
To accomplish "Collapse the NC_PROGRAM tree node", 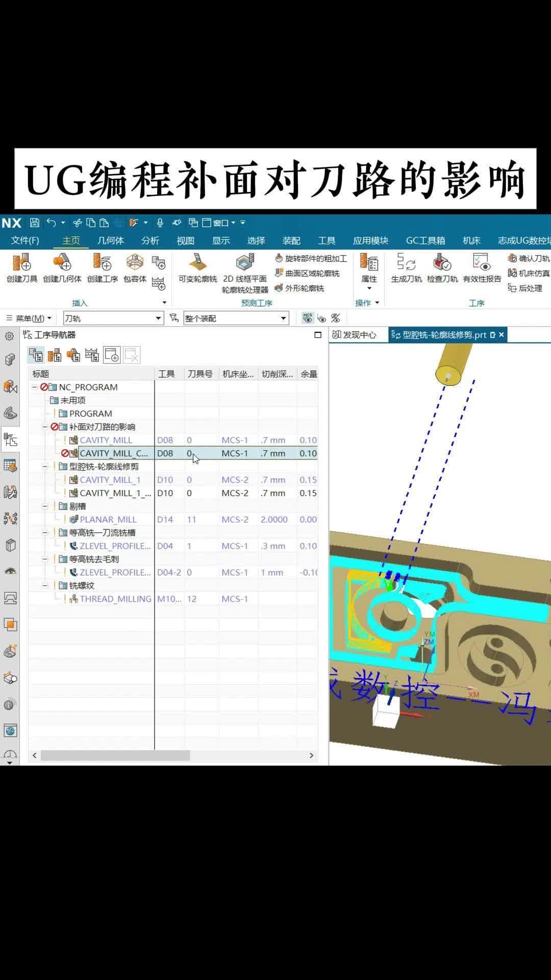I will coord(35,387).
